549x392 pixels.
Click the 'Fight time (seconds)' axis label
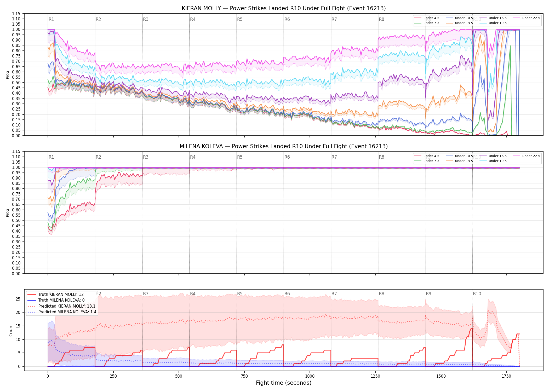coord(284,383)
